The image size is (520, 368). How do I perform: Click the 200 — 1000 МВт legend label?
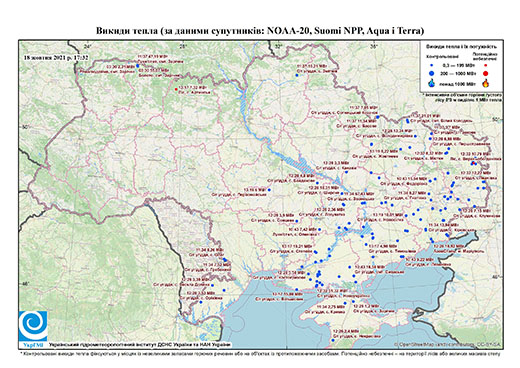click(458, 73)
